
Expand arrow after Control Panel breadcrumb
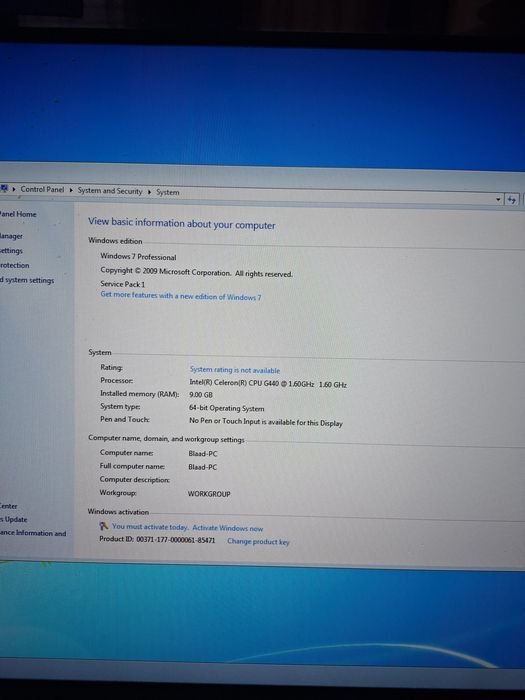click(x=71, y=190)
